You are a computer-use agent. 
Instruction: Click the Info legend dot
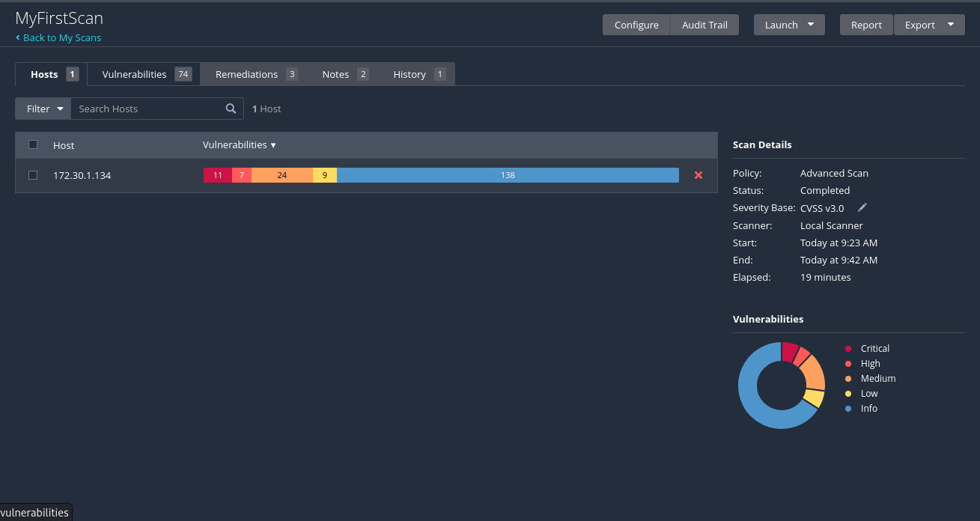(x=848, y=409)
